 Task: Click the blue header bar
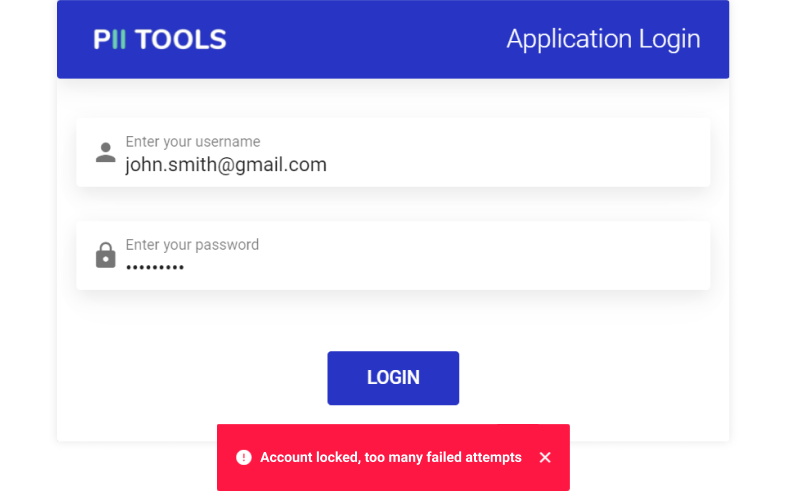(x=393, y=39)
